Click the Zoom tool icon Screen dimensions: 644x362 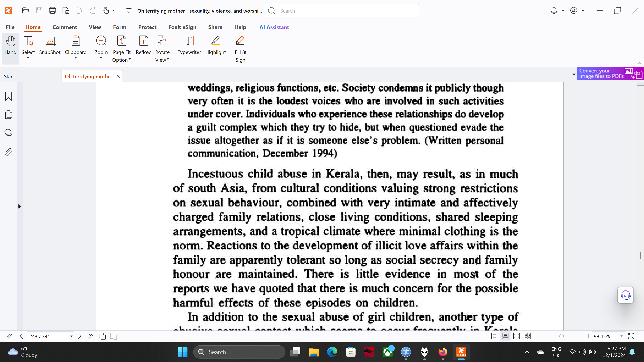(x=101, y=41)
